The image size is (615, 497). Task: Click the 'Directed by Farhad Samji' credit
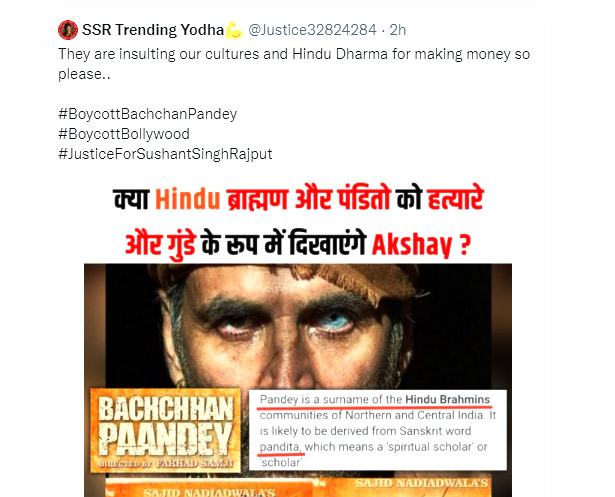[x=166, y=464]
